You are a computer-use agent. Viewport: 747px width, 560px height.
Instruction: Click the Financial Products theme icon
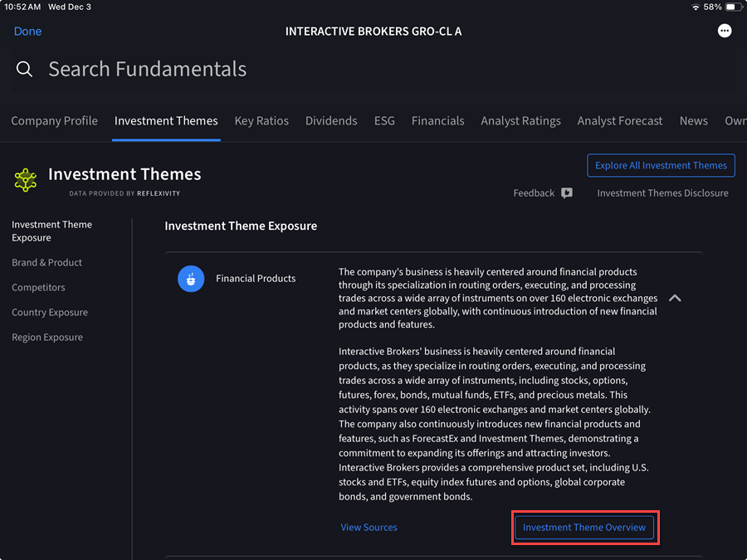[191, 279]
